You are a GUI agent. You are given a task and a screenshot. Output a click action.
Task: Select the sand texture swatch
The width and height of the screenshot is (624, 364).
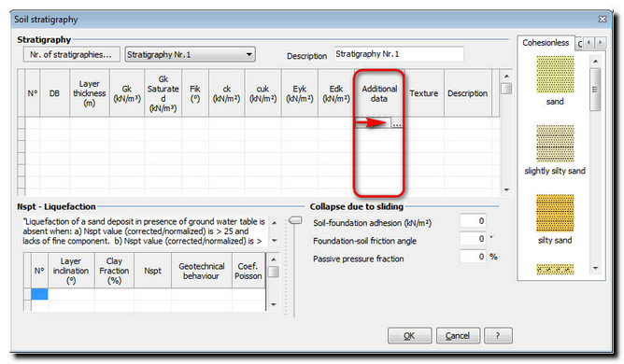pos(555,75)
